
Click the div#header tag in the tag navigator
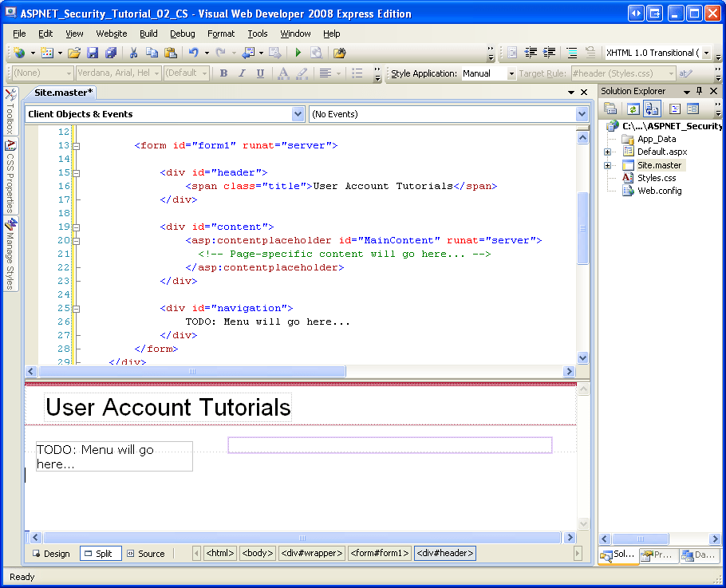pos(445,553)
